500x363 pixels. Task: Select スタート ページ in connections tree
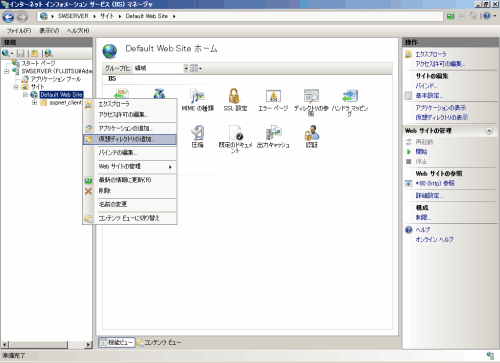pos(38,63)
